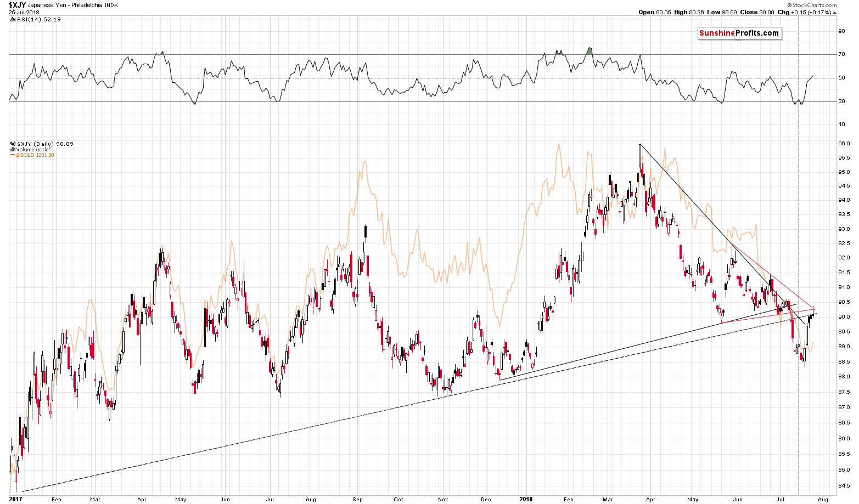859x504 pixels.
Task: Click the price axis label 86.5
Action: tap(844, 423)
